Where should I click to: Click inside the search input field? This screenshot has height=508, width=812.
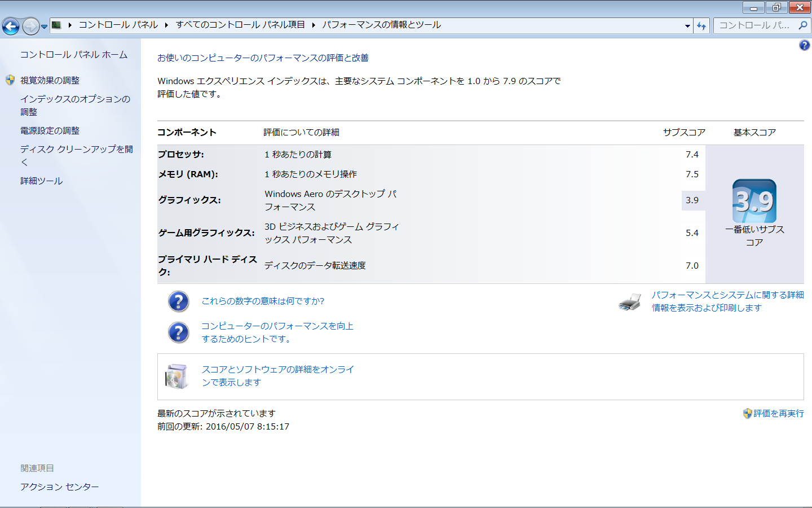pyautogui.click(x=756, y=25)
